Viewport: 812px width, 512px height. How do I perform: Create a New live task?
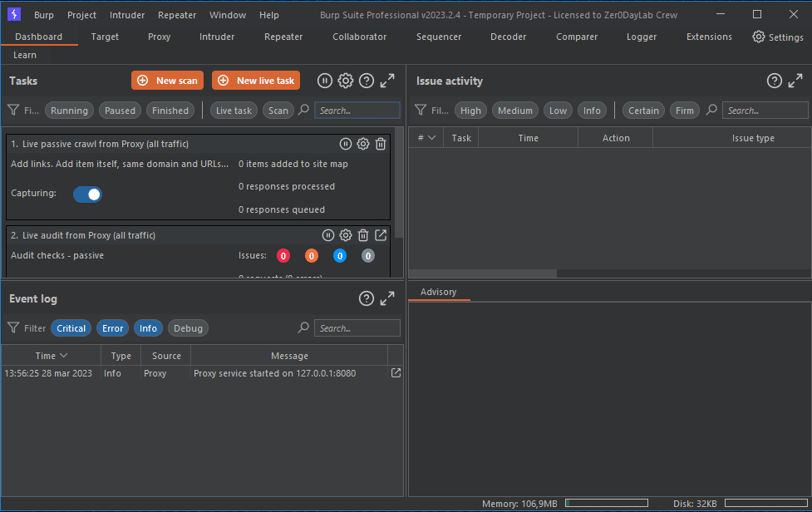coord(256,80)
